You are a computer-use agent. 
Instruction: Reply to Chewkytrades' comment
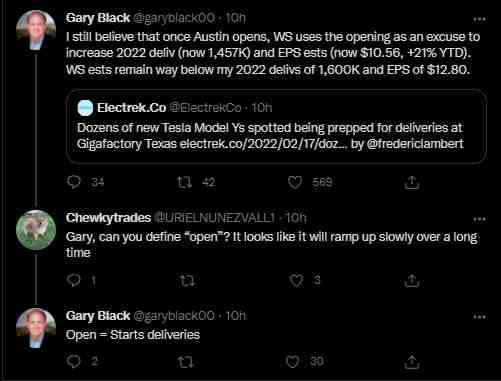74,280
